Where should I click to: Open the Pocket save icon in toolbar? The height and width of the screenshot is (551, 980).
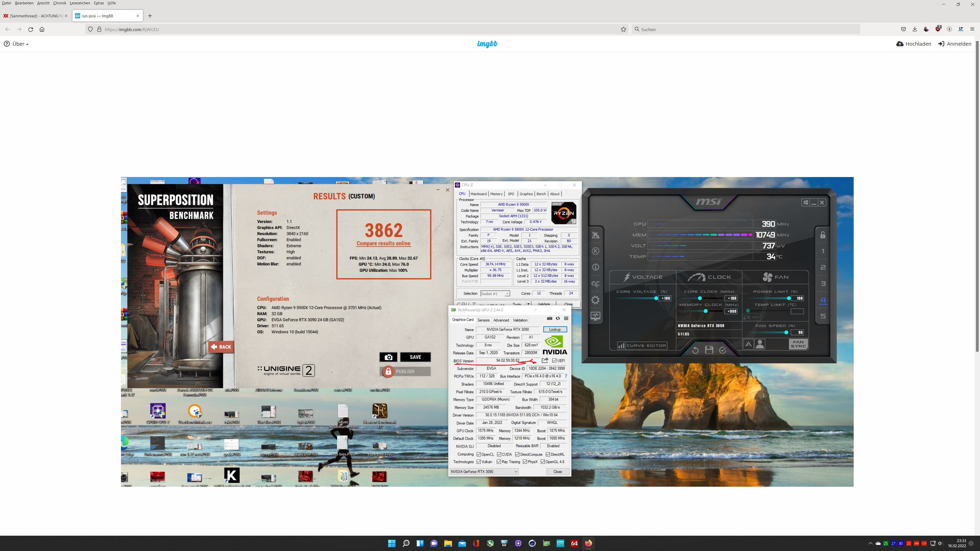coord(903,29)
